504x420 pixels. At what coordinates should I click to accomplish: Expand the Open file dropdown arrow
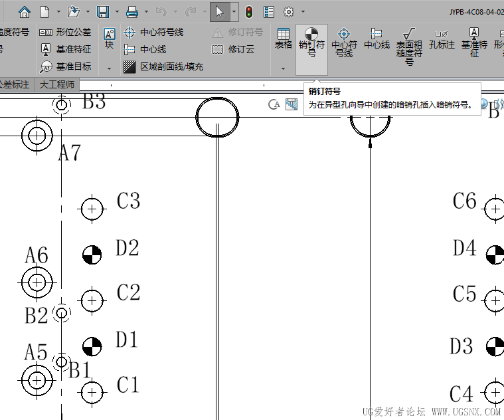[x=88, y=12]
